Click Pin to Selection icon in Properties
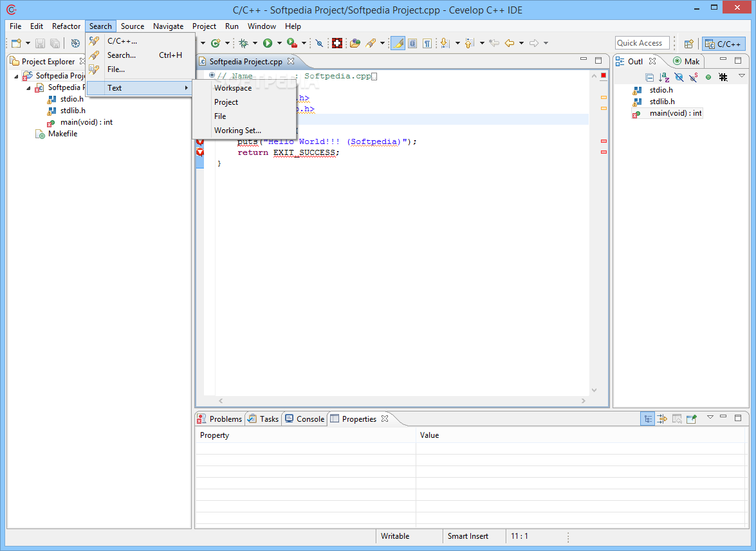Screen dimensions: 756x551 692,419
